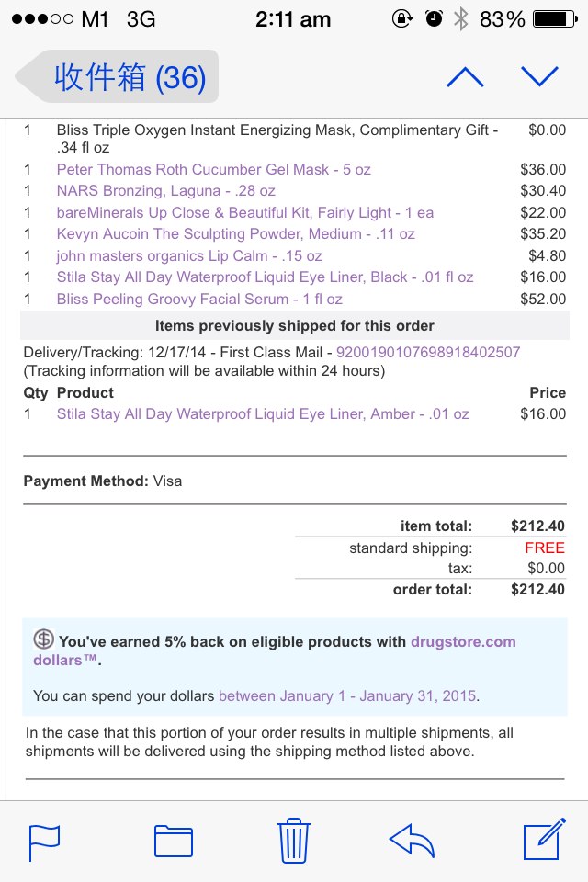Open john masters organics Lip Calm link

(189, 255)
